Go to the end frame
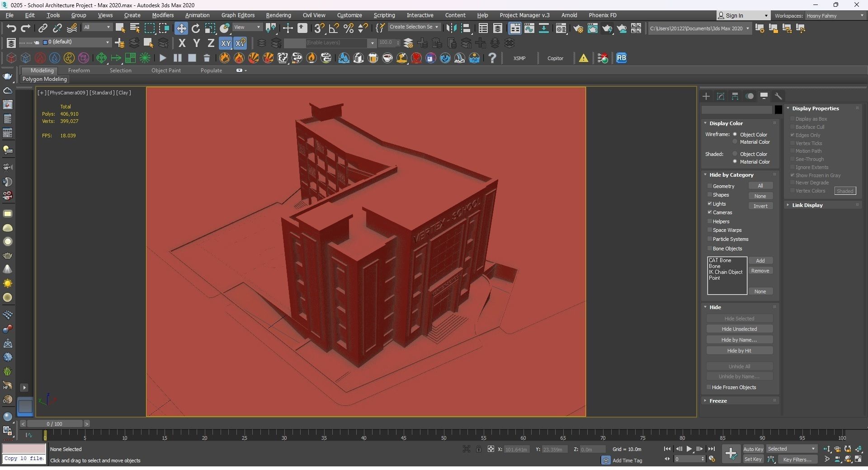The image size is (868, 470). tap(711, 449)
